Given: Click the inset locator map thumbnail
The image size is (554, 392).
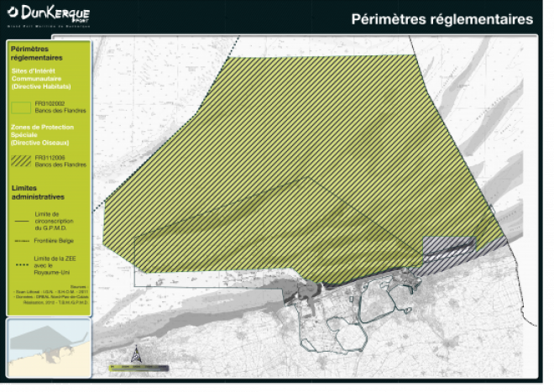Looking at the screenshot, I should 49,348.
